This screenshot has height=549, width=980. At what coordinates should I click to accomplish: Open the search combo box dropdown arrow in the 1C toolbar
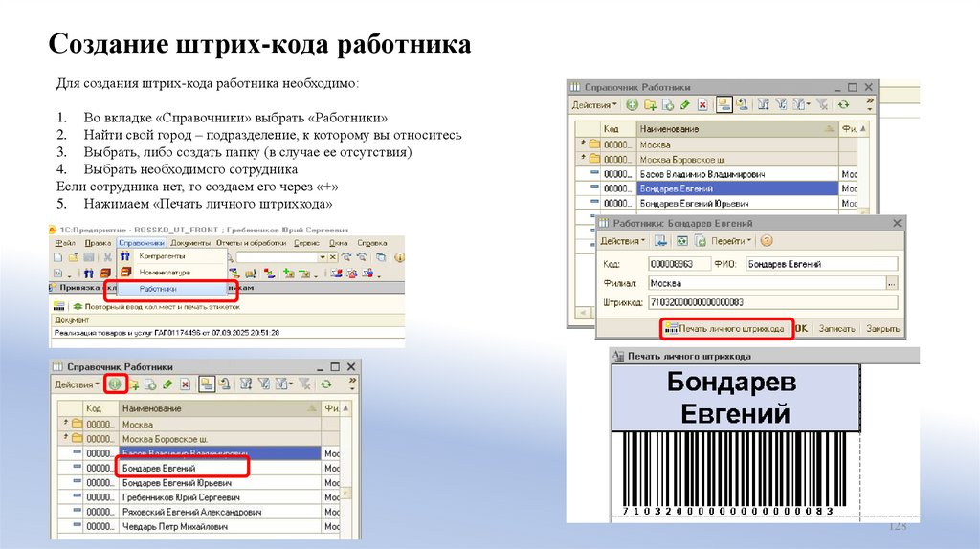click(323, 257)
